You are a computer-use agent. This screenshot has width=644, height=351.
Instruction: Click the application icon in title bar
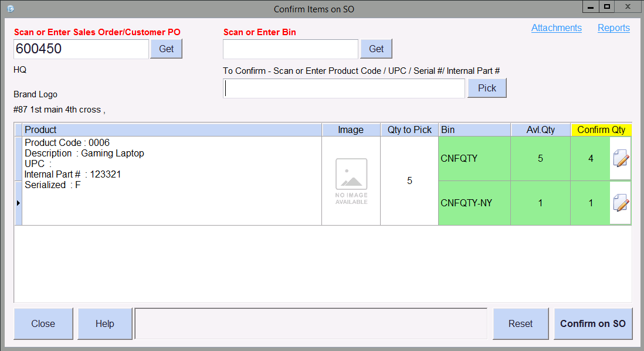coord(10,9)
